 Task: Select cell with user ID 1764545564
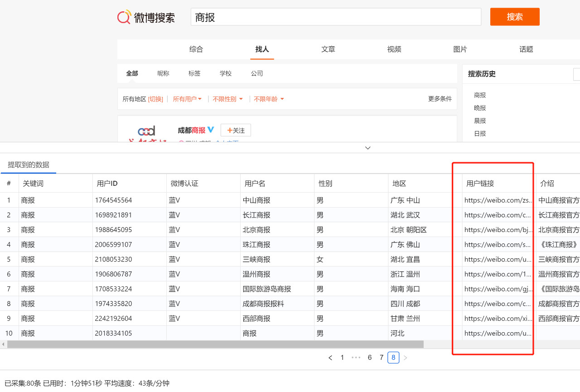tap(130, 200)
